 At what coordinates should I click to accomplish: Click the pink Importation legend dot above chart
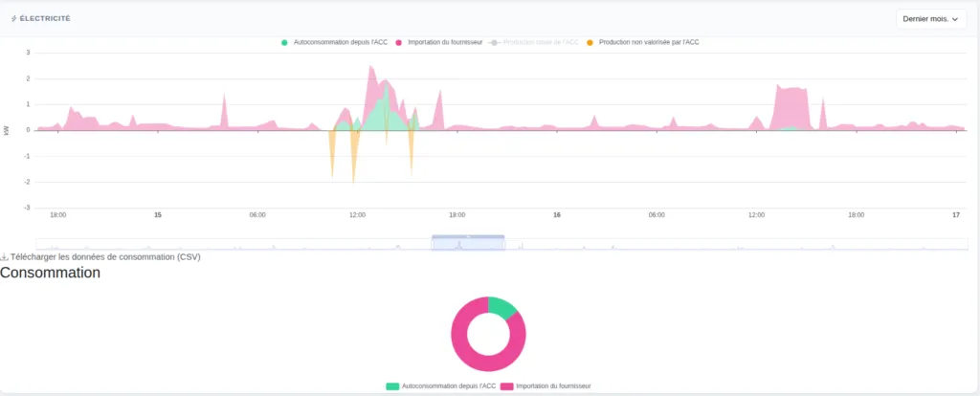399,42
